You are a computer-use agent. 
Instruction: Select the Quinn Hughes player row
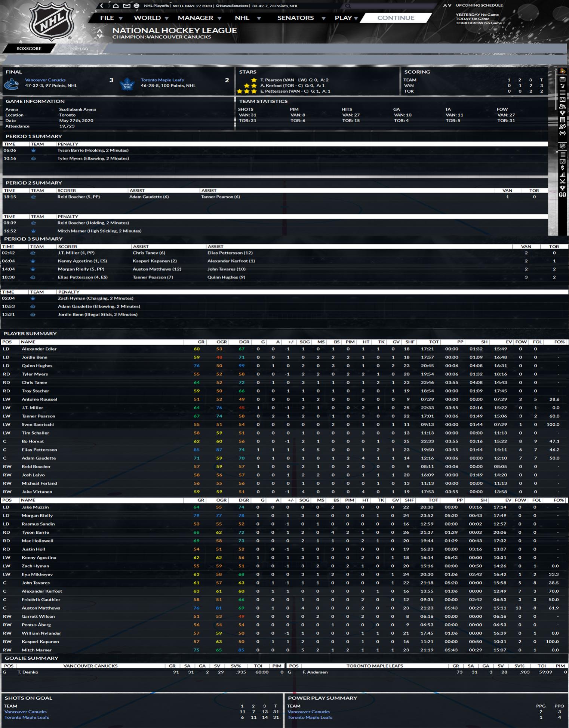[x=284, y=366]
